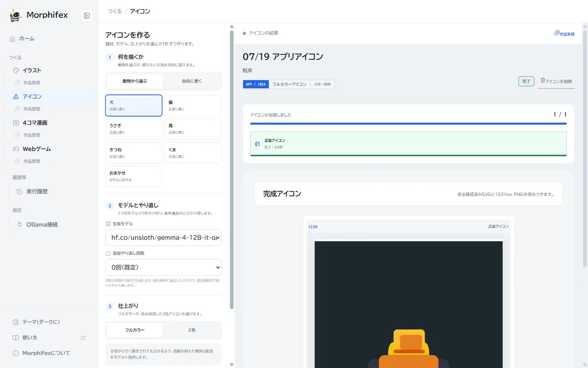
Task: Select the 犬 subject card
Action: [134, 105]
